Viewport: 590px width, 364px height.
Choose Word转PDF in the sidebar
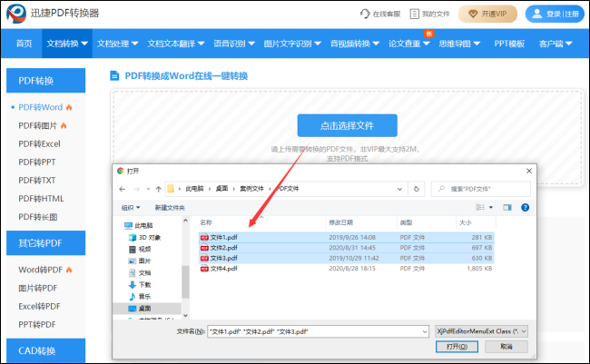click(41, 270)
